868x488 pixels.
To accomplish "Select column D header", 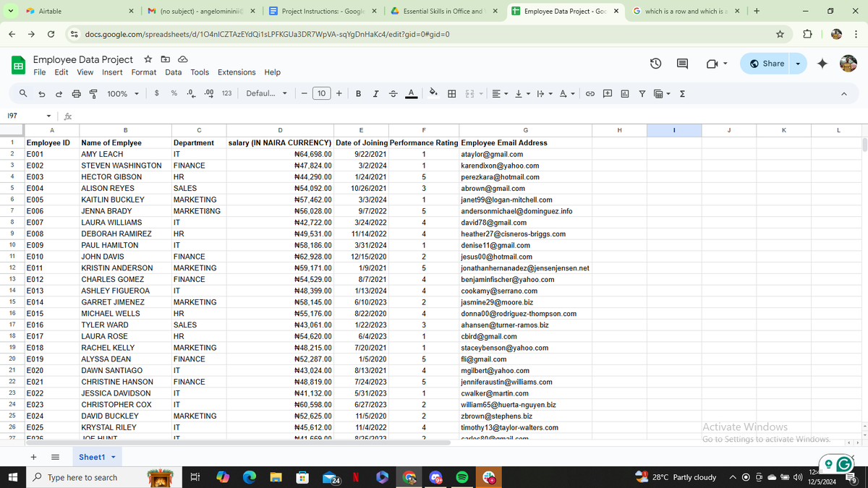I will tap(280, 129).
